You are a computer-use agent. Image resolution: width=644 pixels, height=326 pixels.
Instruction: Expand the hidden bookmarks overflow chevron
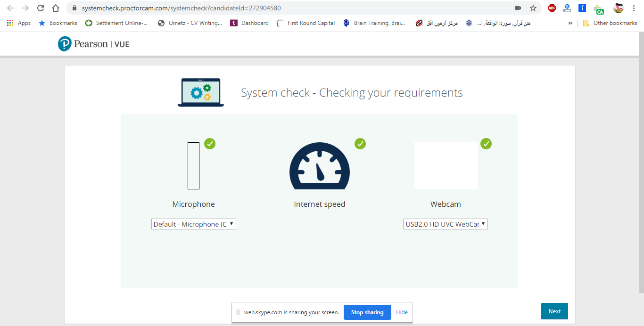coord(570,23)
